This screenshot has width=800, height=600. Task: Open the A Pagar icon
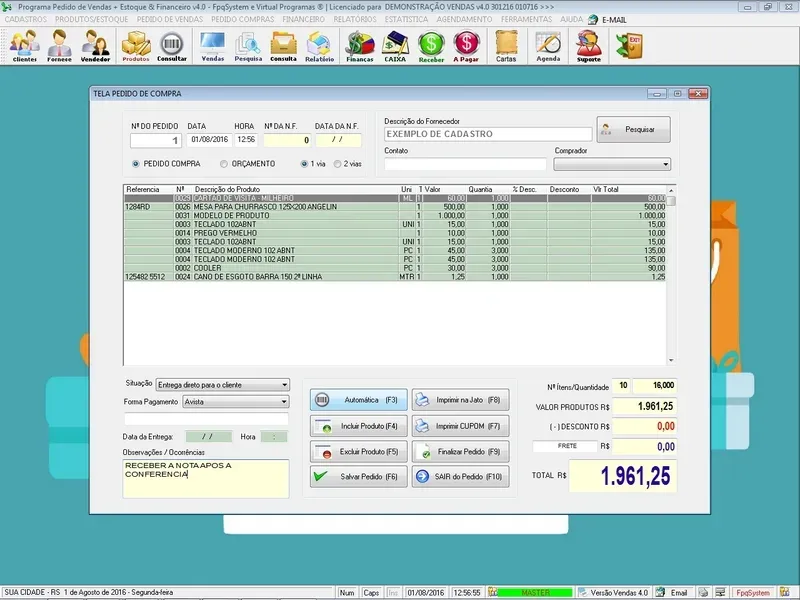(466, 46)
